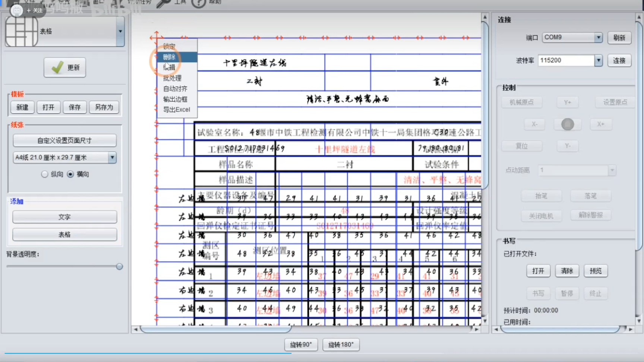The height and width of the screenshot is (362, 644).
Task: Open the A4纸 paper size dropdown
Action: 112,158
